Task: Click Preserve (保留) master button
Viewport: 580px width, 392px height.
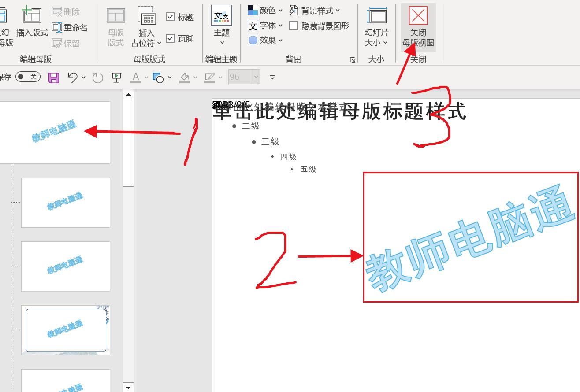Action: pyautogui.click(x=66, y=43)
